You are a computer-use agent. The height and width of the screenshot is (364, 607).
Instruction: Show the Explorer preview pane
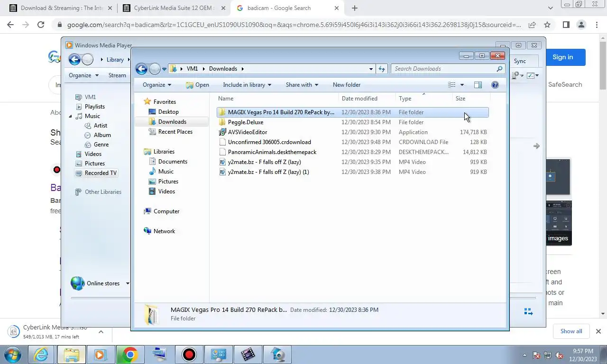coord(478,85)
